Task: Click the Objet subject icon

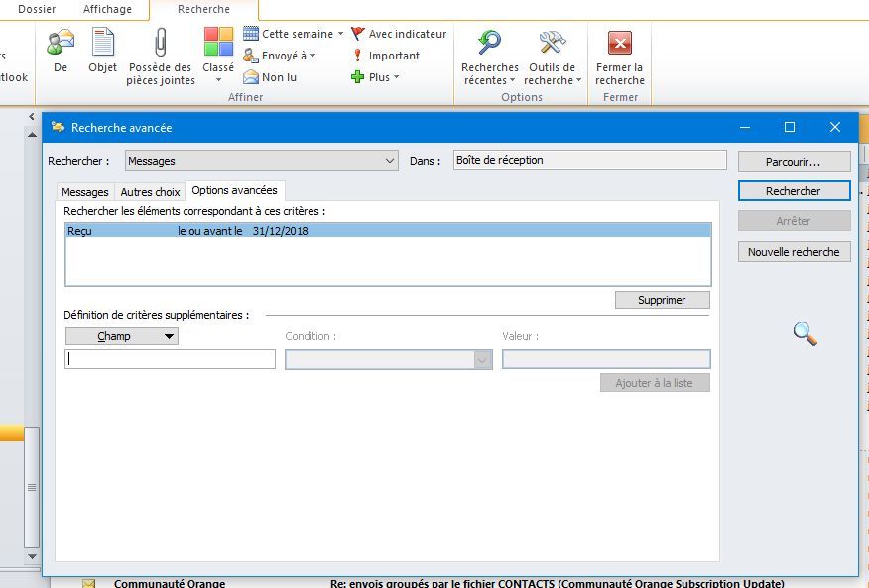Action: [x=102, y=45]
